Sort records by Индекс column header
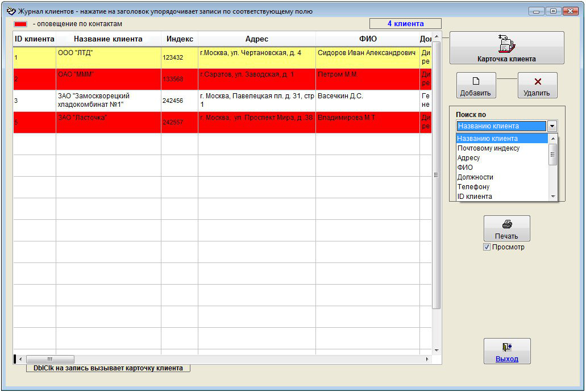The height and width of the screenshot is (392, 586). click(x=180, y=39)
